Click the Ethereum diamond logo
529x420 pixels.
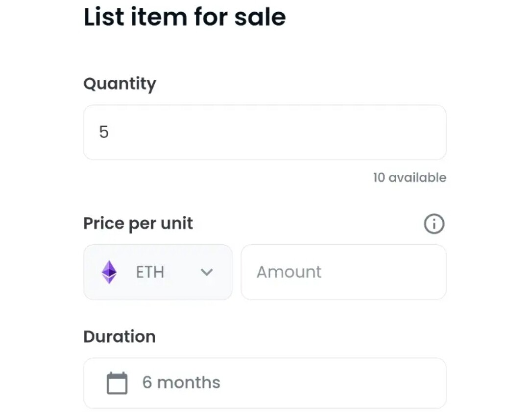(109, 272)
